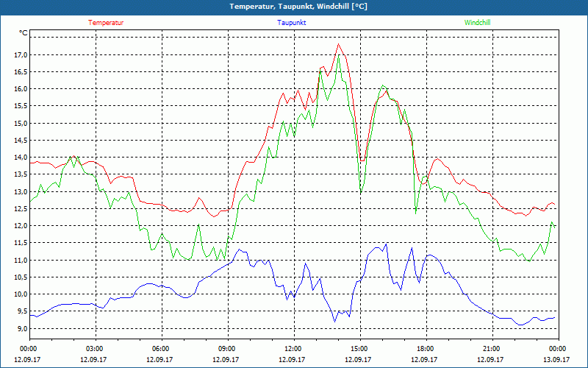
Task: Select the 12:00 time axis marker
Action: 293,348
